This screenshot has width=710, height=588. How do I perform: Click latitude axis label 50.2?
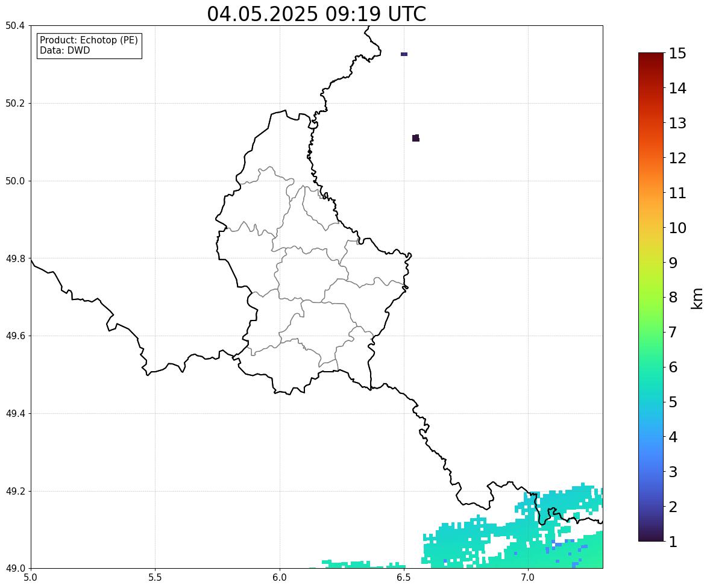[15, 103]
